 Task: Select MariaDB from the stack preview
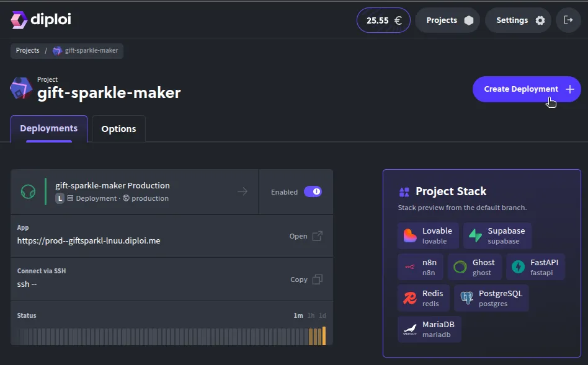429,329
